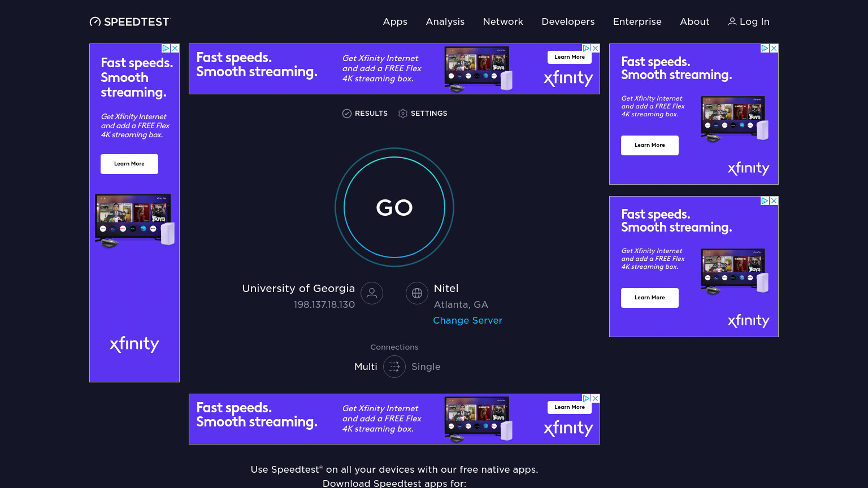Close the upper right ad
This screenshot has width=868, height=488.
tap(774, 49)
